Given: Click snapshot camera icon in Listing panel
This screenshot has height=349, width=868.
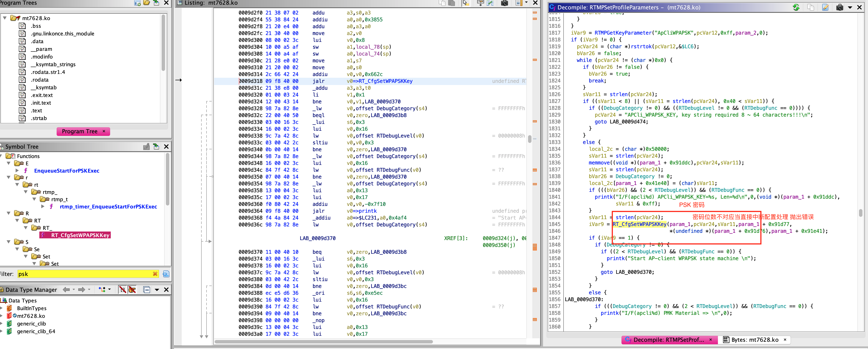Looking at the screenshot, I should click(504, 3).
